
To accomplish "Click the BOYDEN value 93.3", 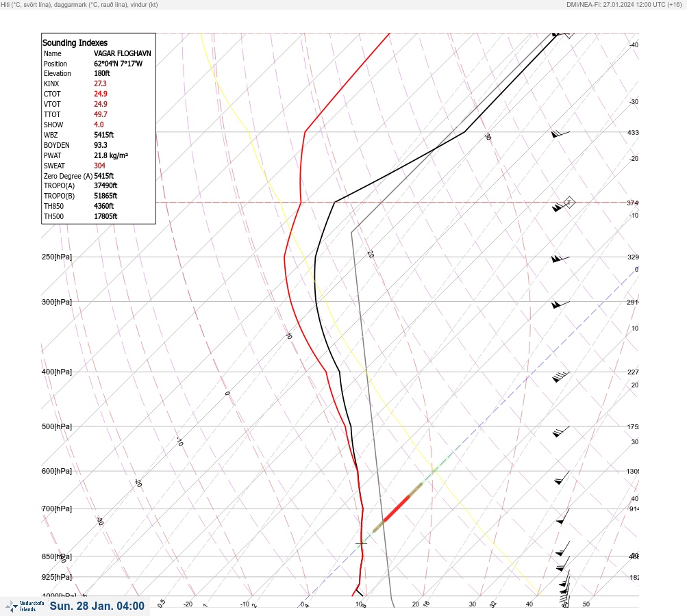I will point(100,145).
